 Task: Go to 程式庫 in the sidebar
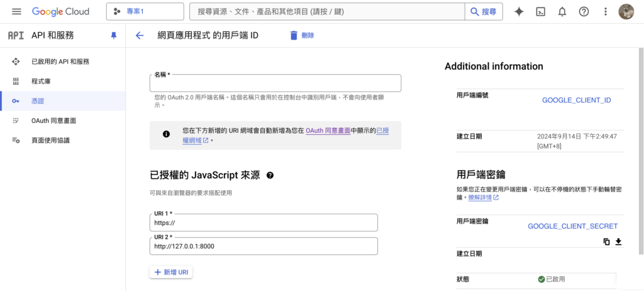pos(42,81)
